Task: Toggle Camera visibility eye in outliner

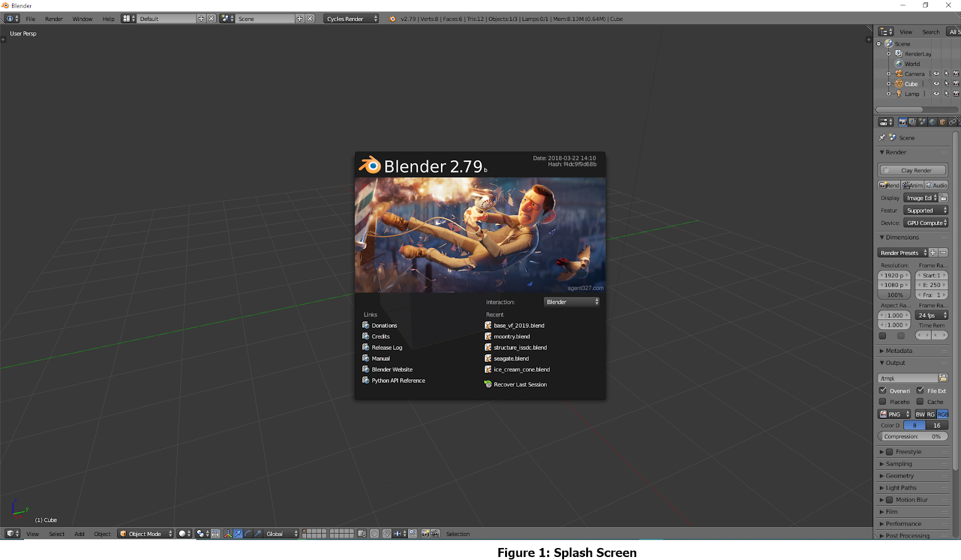Action: [936, 74]
